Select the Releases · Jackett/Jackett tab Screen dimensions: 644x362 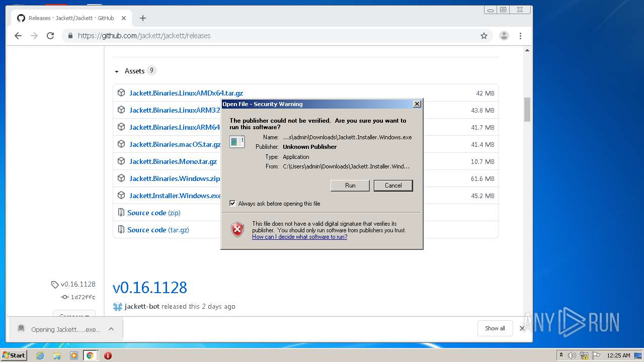pyautogui.click(x=71, y=18)
